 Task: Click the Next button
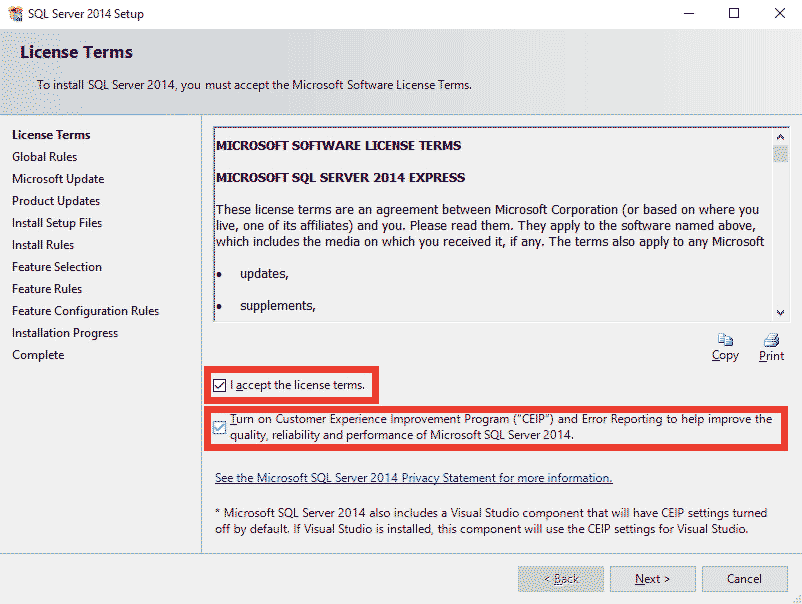point(652,578)
